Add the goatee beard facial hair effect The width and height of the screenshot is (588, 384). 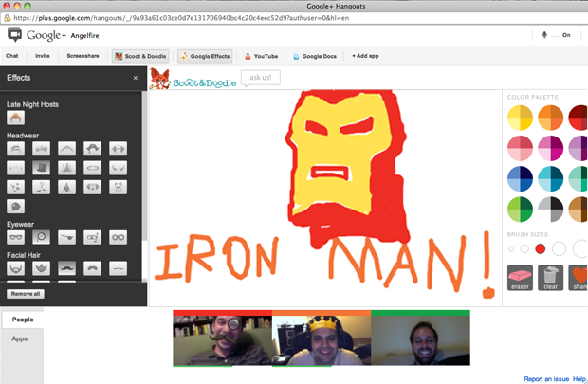pyautogui.click(x=16, y=268)
